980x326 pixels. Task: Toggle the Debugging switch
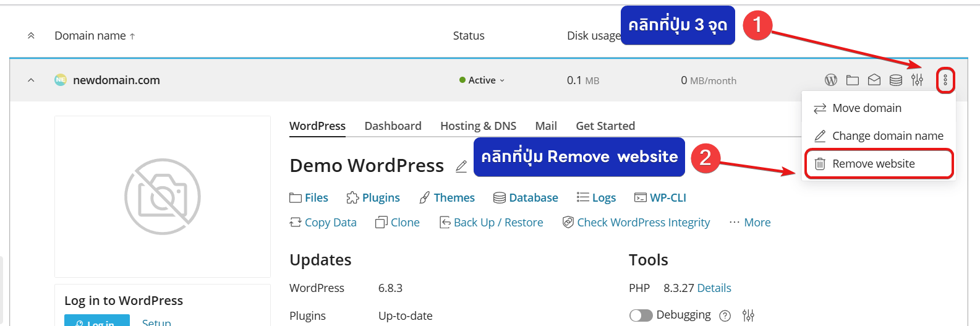[x=641, y=315]
